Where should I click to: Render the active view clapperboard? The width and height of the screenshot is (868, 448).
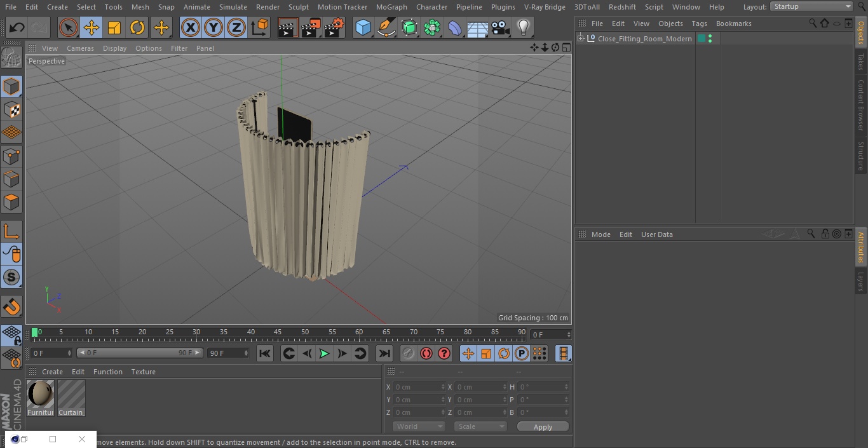click(288, 28)
